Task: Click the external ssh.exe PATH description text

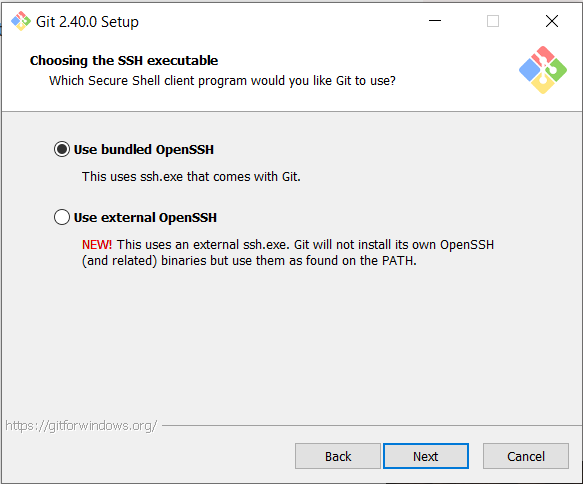Action: (288, 253)
